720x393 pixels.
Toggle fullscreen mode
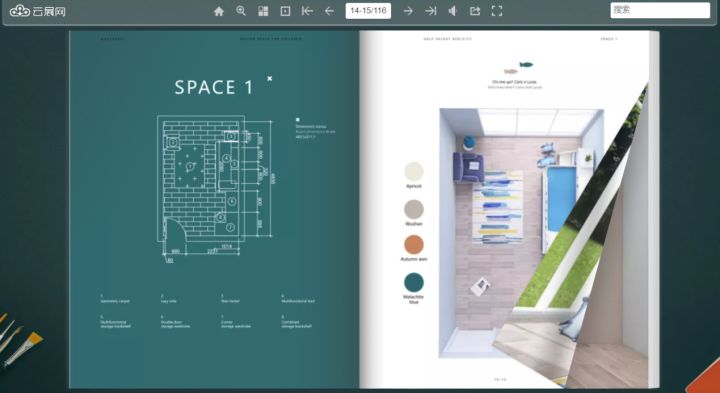pyautogui.click(x=497, y=11)
